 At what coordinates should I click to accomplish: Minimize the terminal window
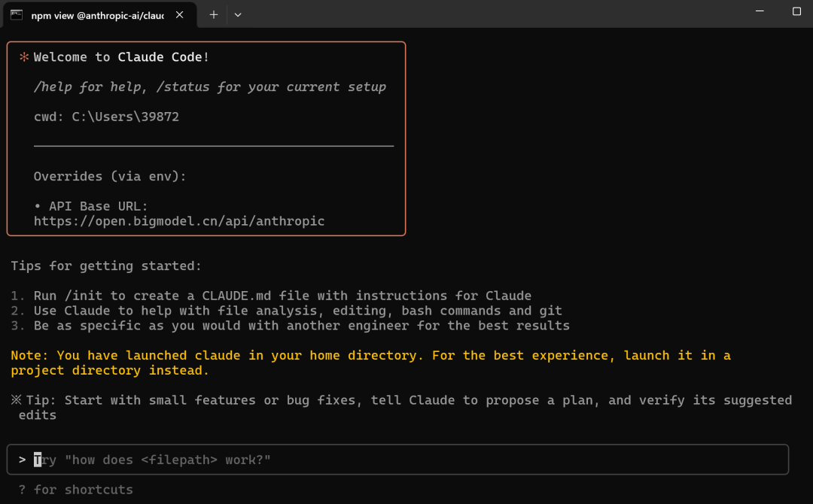pos(760,11)
